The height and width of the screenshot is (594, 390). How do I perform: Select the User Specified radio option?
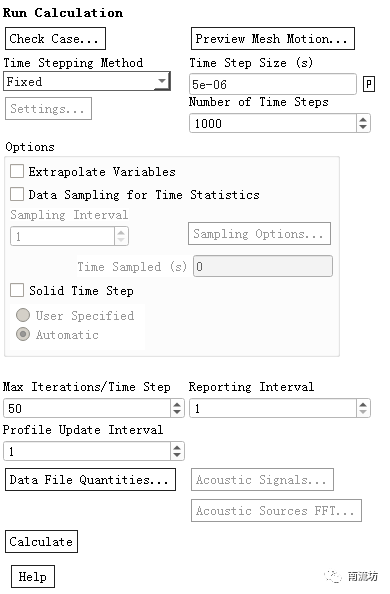(23, 315)
